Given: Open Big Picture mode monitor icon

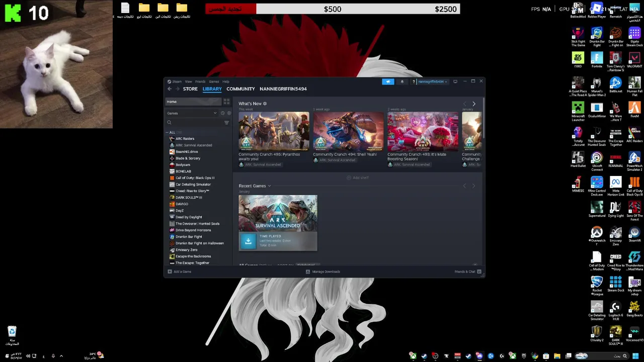Looking at the screenshot, I should [455, 81].
